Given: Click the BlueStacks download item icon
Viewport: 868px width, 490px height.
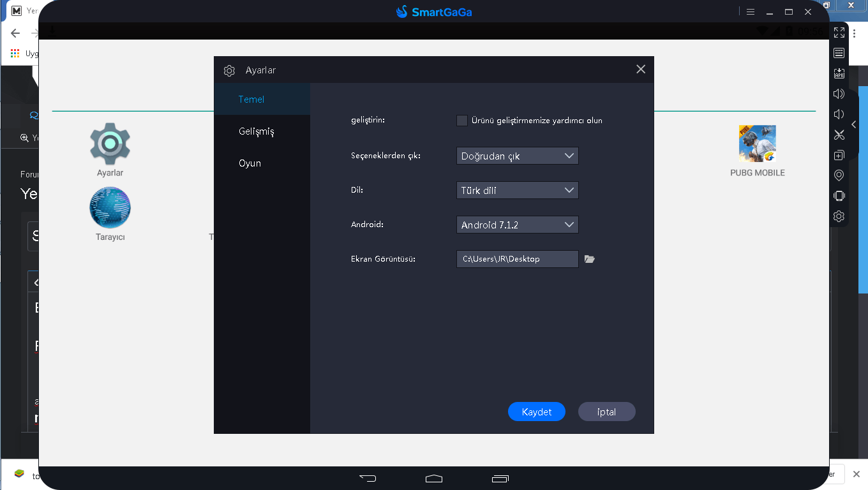Looking at the screenshot, I should point(19,475).
